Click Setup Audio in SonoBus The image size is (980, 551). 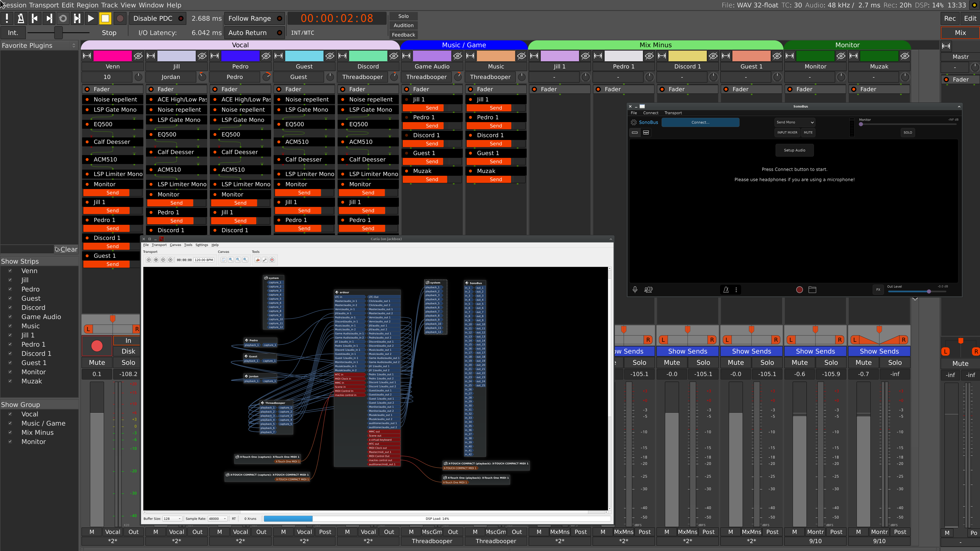(x=795, y=150)
